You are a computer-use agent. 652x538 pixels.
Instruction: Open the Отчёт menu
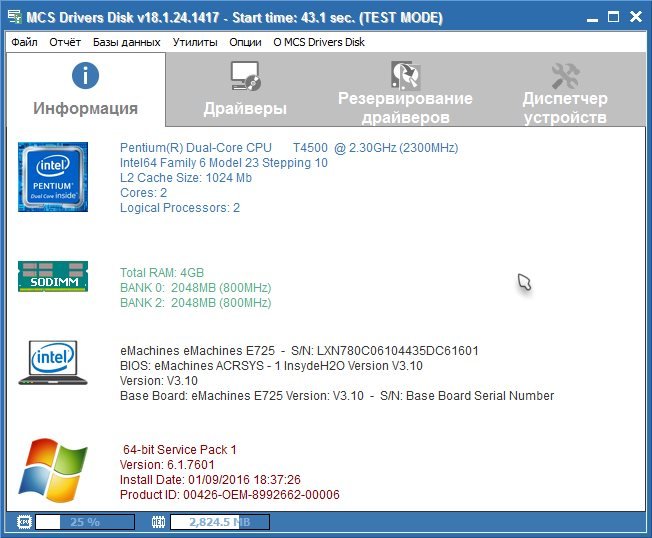tap(65, 42)
